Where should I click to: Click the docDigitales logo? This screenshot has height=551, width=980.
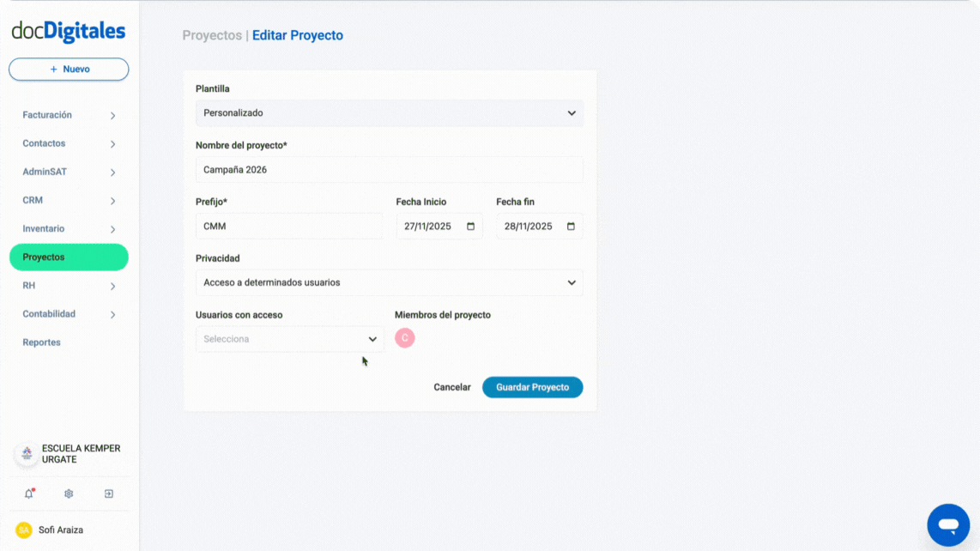coord(68,29)
